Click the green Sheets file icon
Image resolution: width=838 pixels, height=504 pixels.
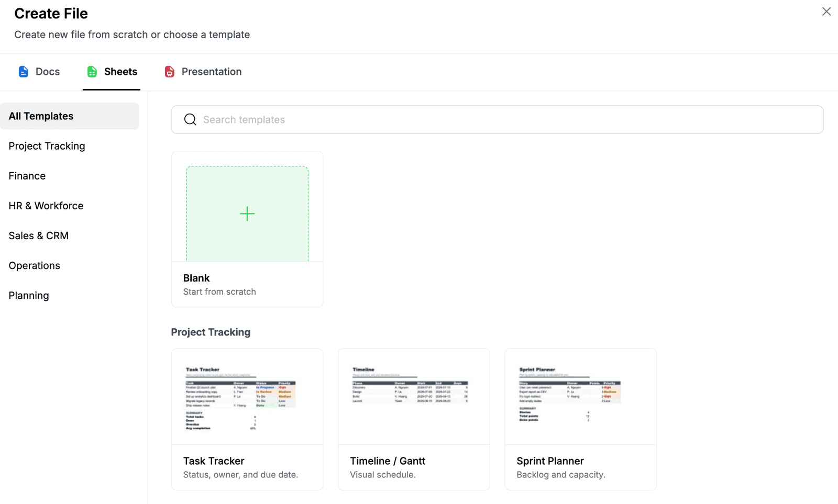point(92,72)
